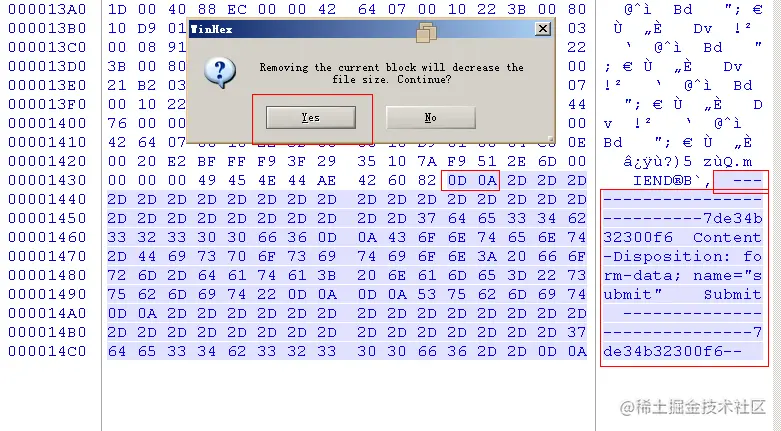Click 'â¿ÿù?)5 zùQ.m' in text column

(687, 161)
